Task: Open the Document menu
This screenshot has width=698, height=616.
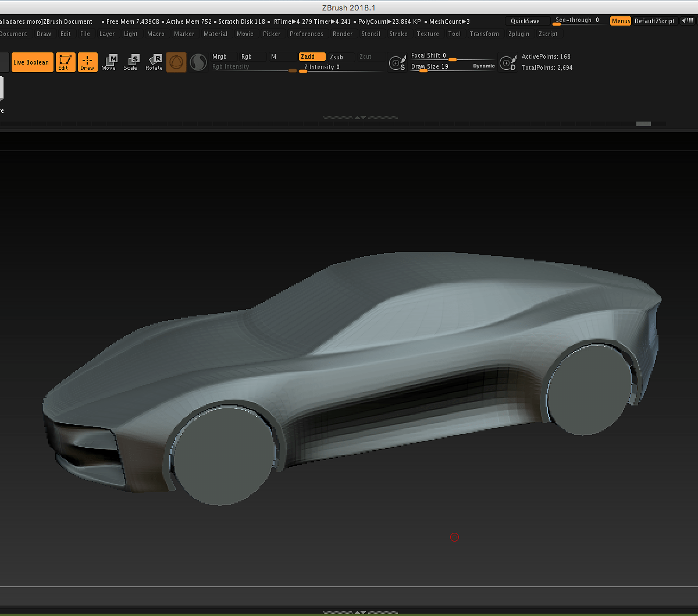Action: 13,34
